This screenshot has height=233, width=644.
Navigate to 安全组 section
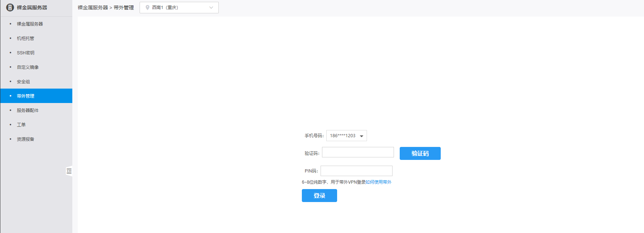tap(23, 82)
